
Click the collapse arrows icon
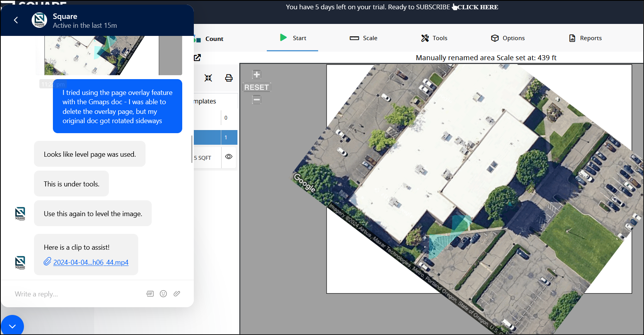click(208, 78)
